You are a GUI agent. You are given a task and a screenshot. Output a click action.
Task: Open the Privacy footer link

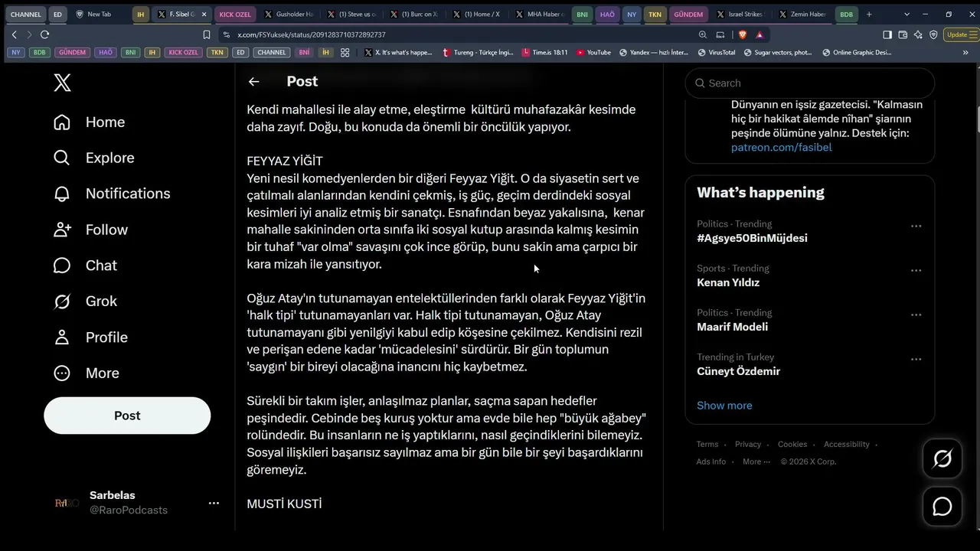[748, 445]
